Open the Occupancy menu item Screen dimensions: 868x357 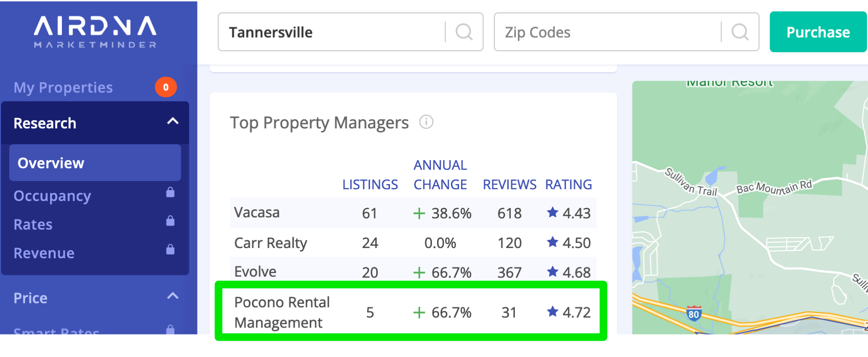[x=52, y=196]
